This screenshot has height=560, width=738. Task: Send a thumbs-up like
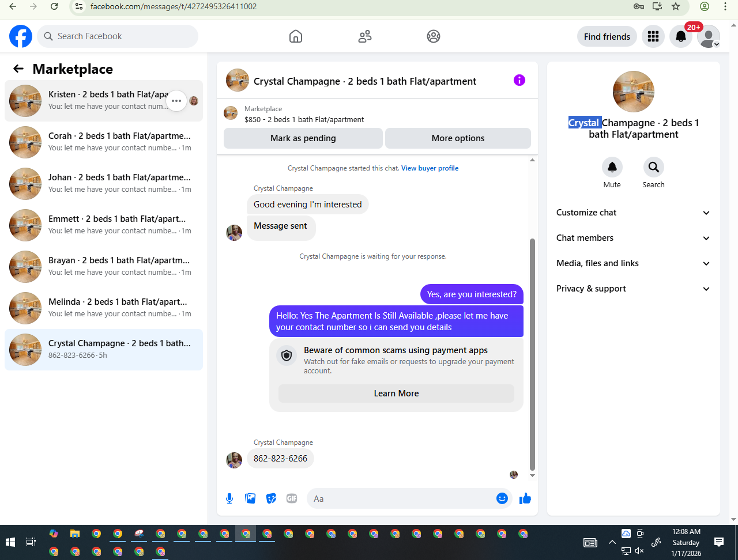[x=525, y=498]
